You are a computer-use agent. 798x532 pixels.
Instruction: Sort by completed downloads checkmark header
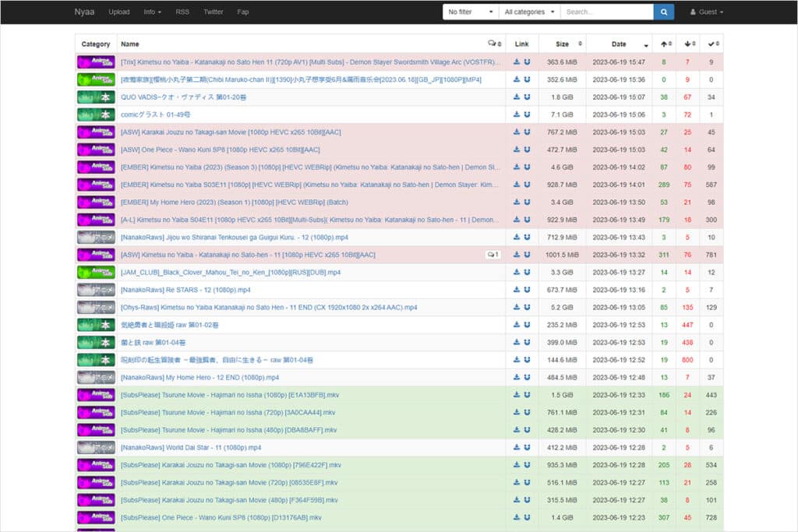712,44
